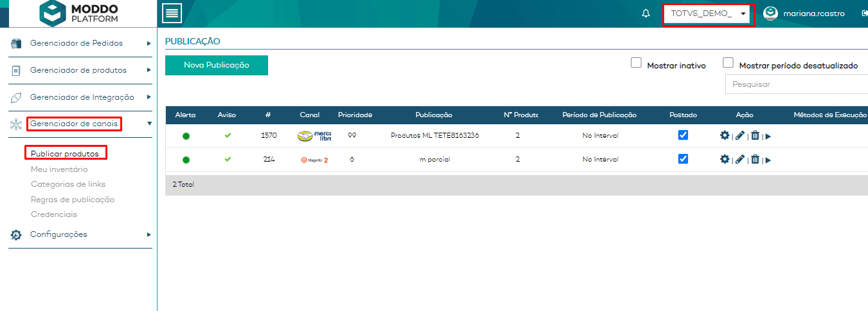
Task: Open the notifications bell
Action: tap(646, 14)
